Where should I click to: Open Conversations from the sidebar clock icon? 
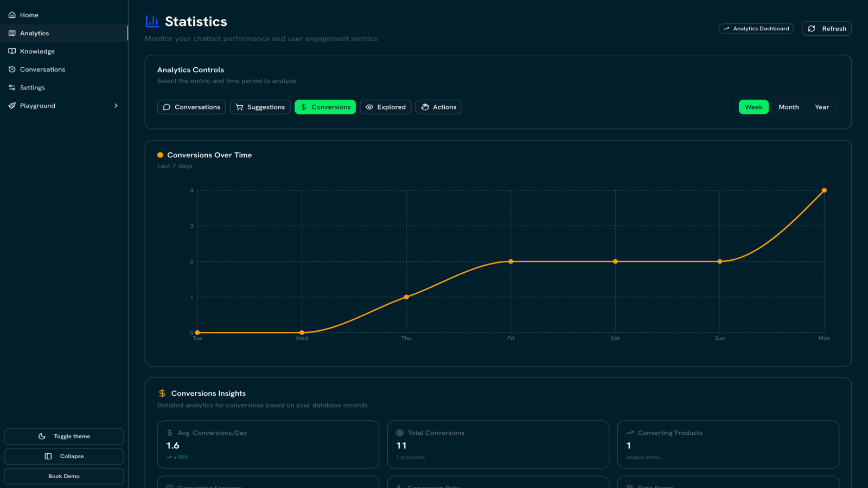tap(12, 69)
